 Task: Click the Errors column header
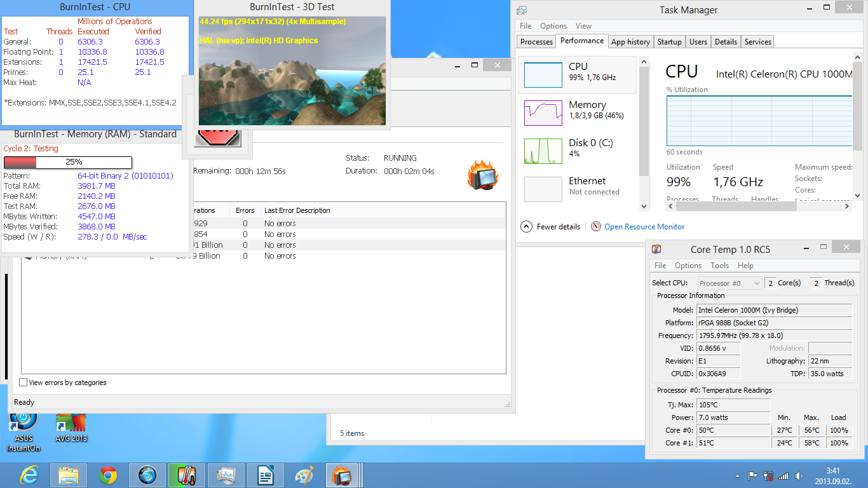245,210
